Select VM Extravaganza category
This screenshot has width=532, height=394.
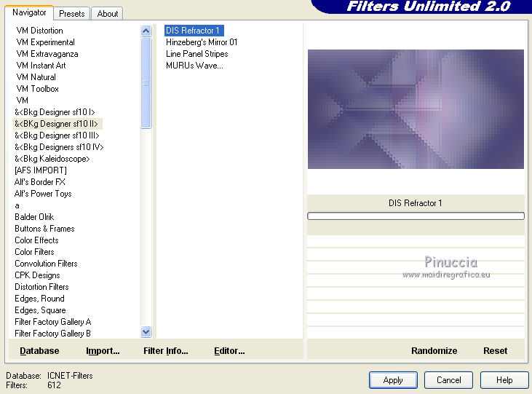[x=47, y=54]
